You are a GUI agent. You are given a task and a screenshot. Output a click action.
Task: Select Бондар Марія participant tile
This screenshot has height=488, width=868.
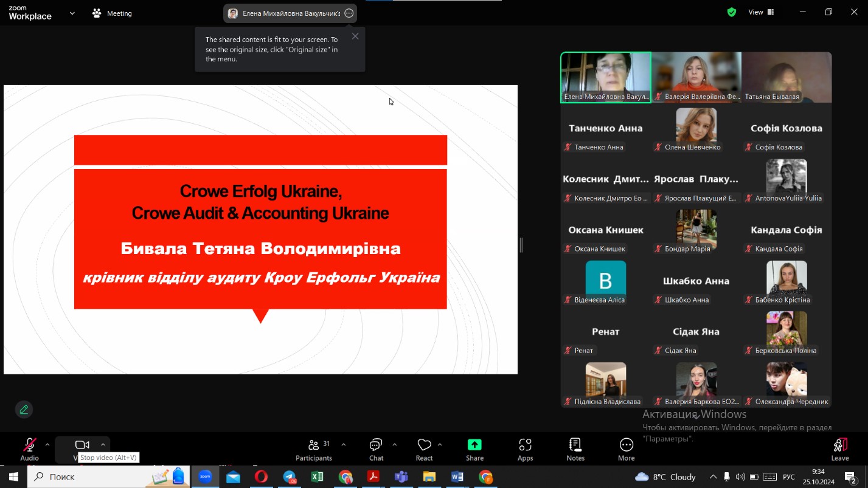(696, 230)
